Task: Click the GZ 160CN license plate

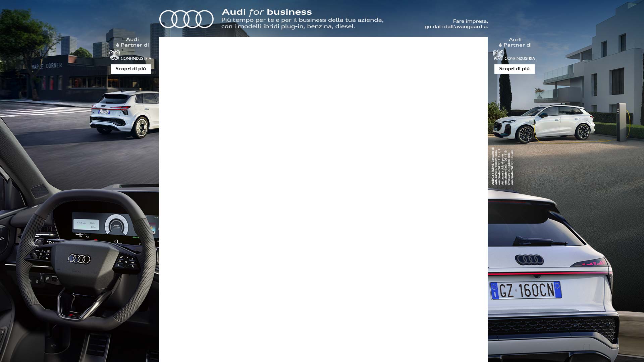Action: (x=525, y=290)
